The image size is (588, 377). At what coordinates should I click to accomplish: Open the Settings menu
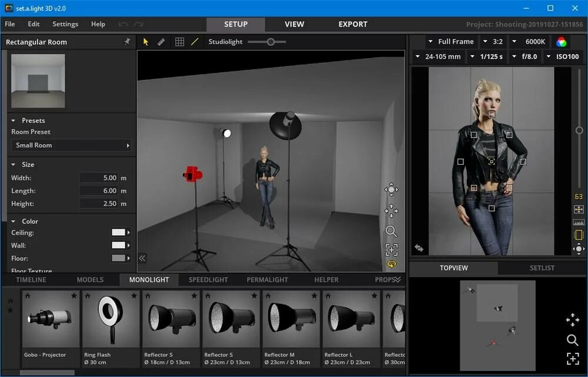[65, 24]
